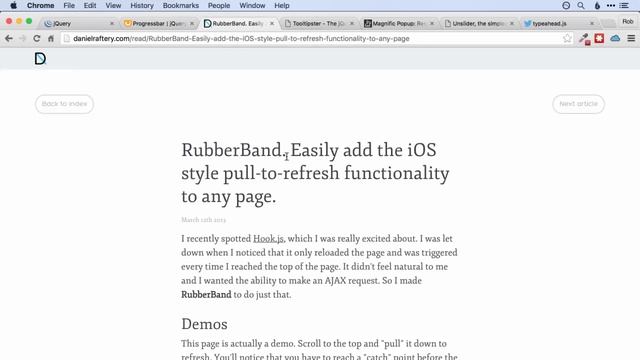The image size is (640, 360).
Task: Click the Back to index button
Action: coord(64,104)
